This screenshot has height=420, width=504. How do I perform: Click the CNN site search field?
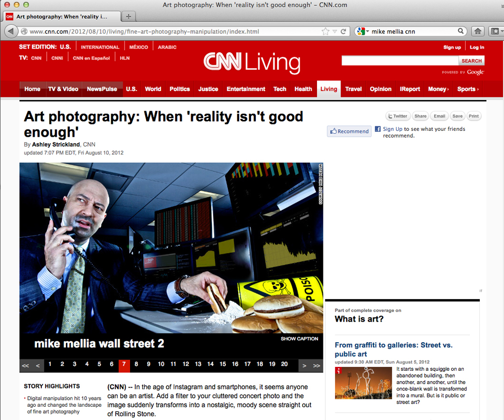(x=400, y=60)
